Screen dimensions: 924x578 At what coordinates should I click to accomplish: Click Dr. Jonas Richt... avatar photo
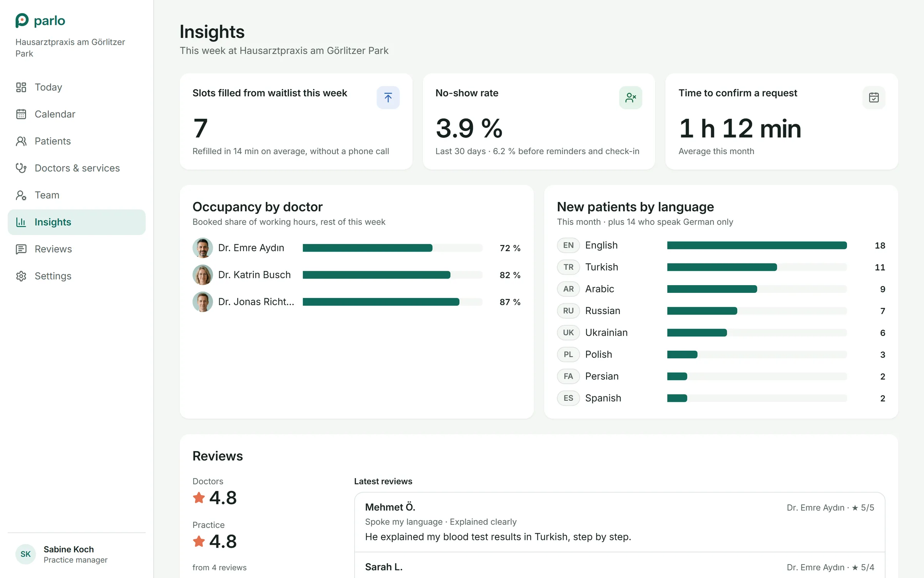pyautogui.click(x=203, y=302)
